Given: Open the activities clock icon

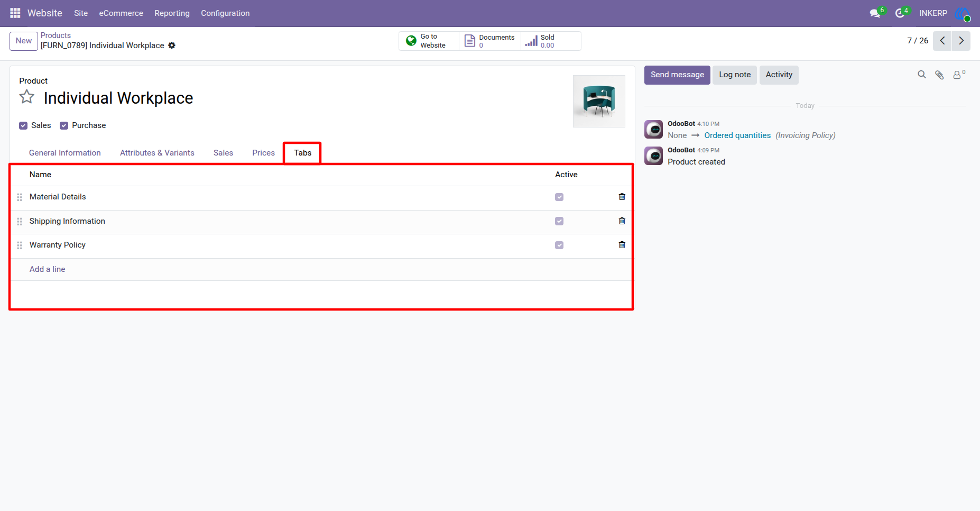Looking at the screenshot, I should pyautogui.click(x=900, y=13).
